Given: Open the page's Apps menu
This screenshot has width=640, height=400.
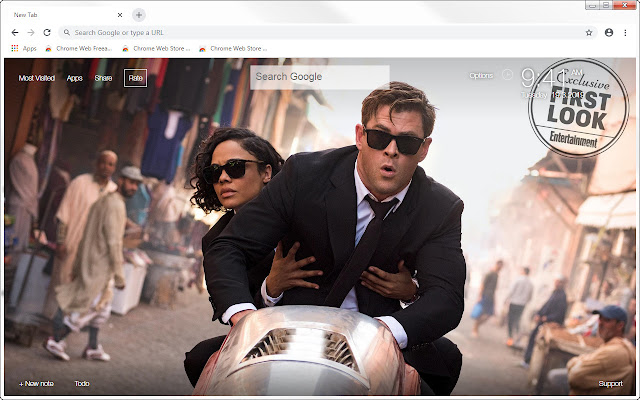Looking at the screenshot, I should point(75,78).
